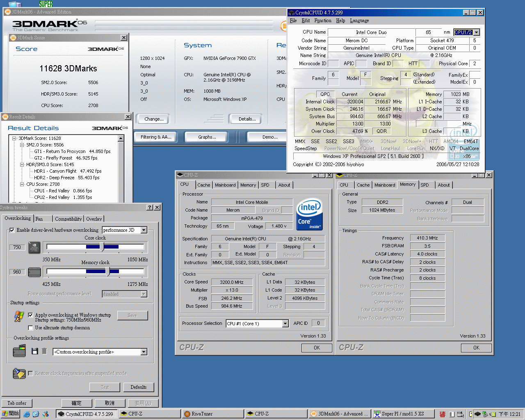Click the 3DMark Score window title icon
The width and height of the screenshot is (525, 420).
13,38
